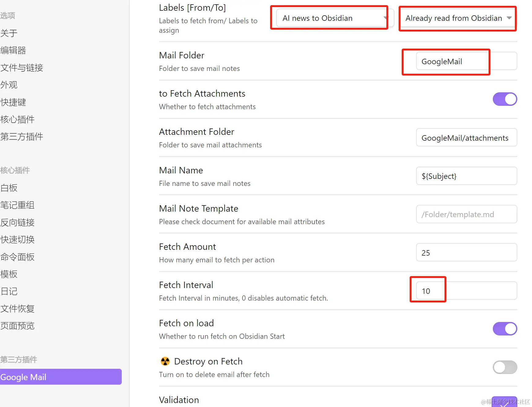
Task: Click the Mail Note Template path field
Action: pyautogui.click(x=466, y=214)
